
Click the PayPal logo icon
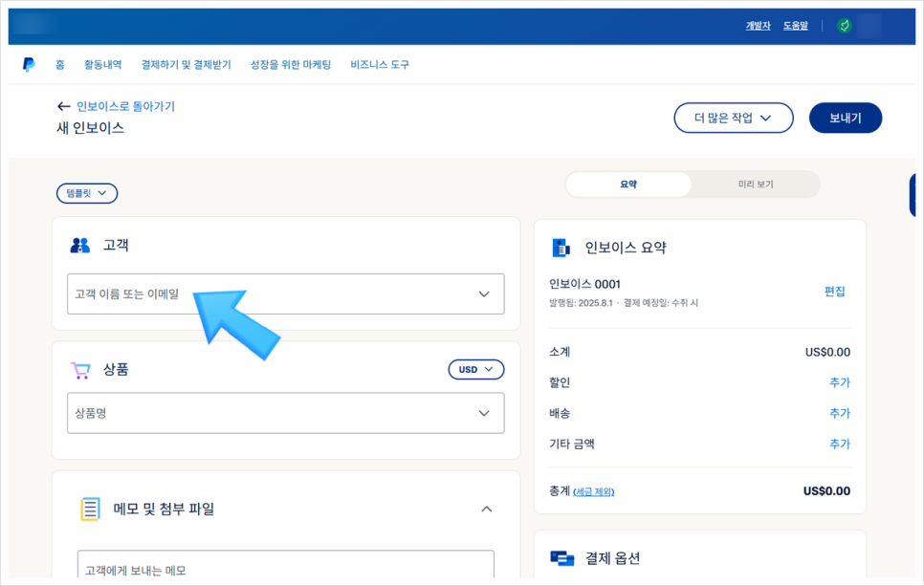coord(29,63)
